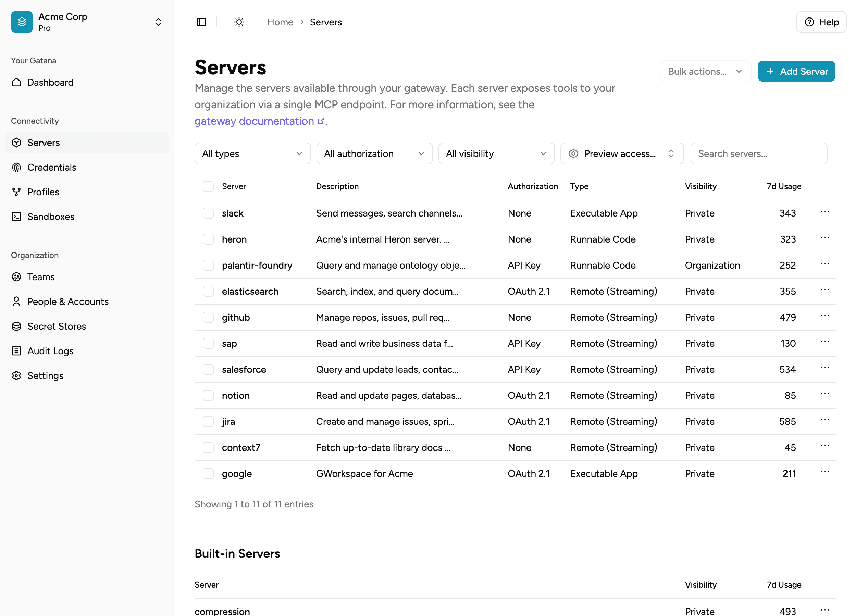This screenshot has width=855, height=616.
Task: Toggle the sidebar collapse icon
Action: pos(201,22)
